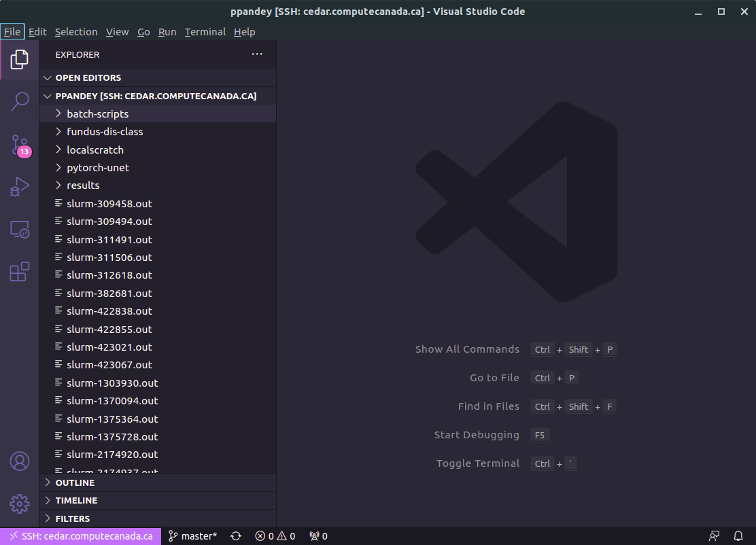
Task: Expand the TIMELINE section
Action: tap(76, 500)
